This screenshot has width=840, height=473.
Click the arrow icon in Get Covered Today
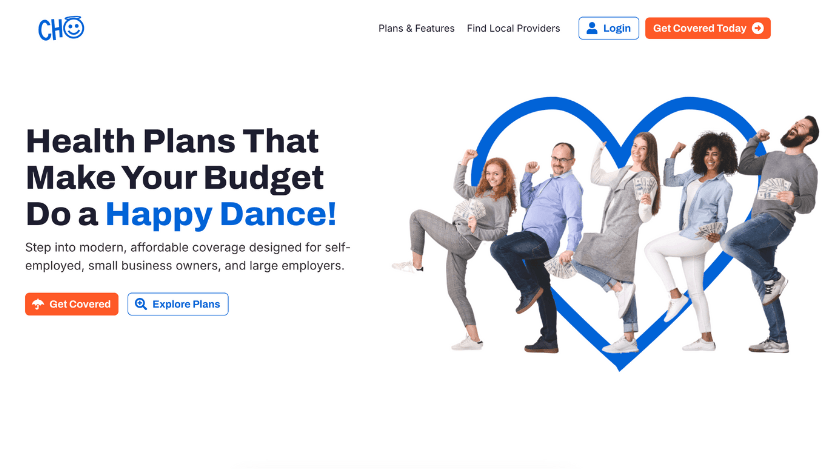tap(758, 28)
